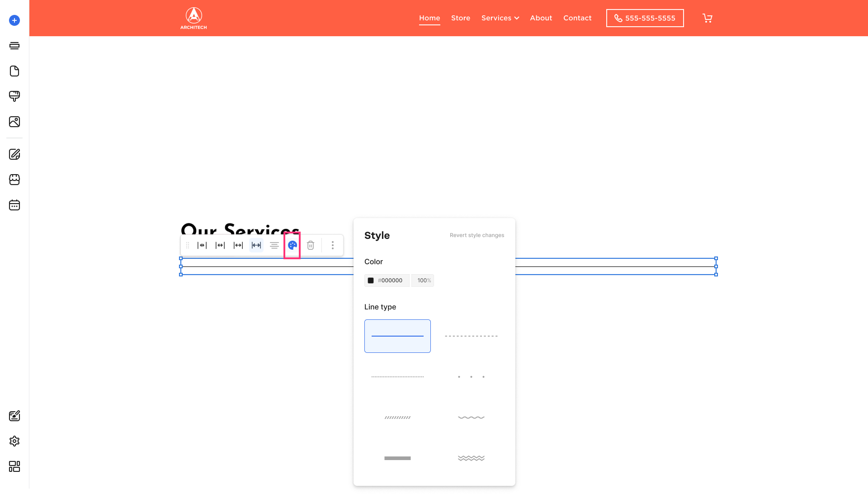Click the blue add element plus icon
868x494 pixels.
pyautogui.click(x=14, y=20)
